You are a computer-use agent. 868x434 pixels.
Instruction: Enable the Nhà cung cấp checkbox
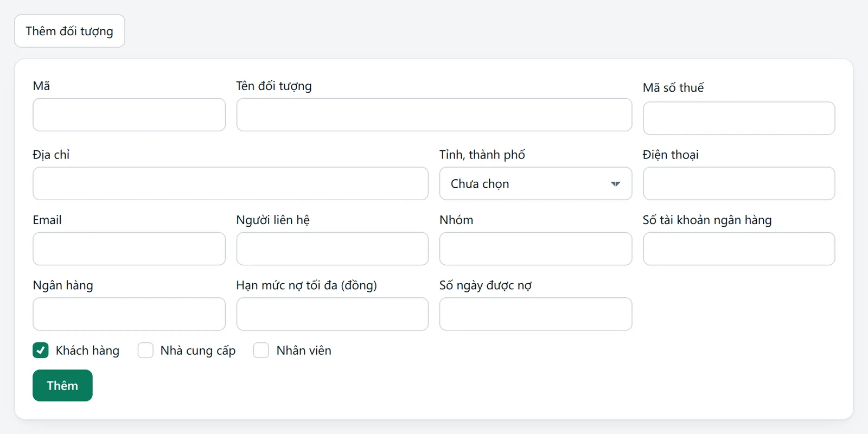pyautogui.click(x=145, y=350)
